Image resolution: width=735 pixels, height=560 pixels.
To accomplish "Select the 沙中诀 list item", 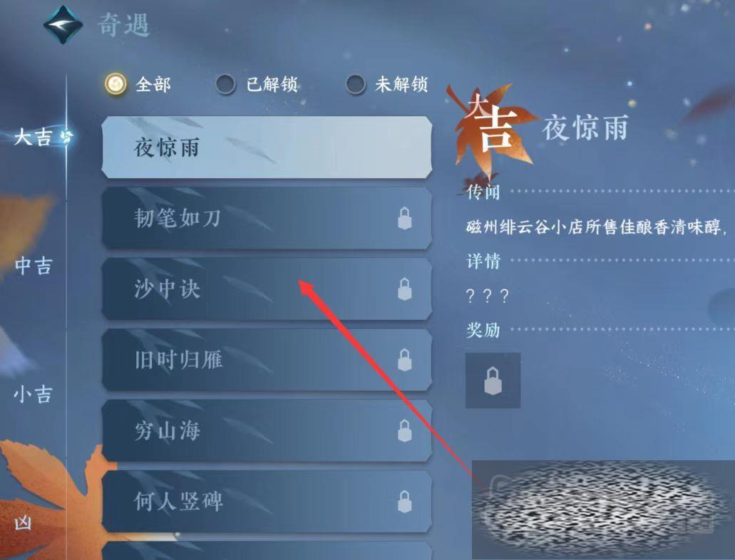I will click(x=266, y=289).
